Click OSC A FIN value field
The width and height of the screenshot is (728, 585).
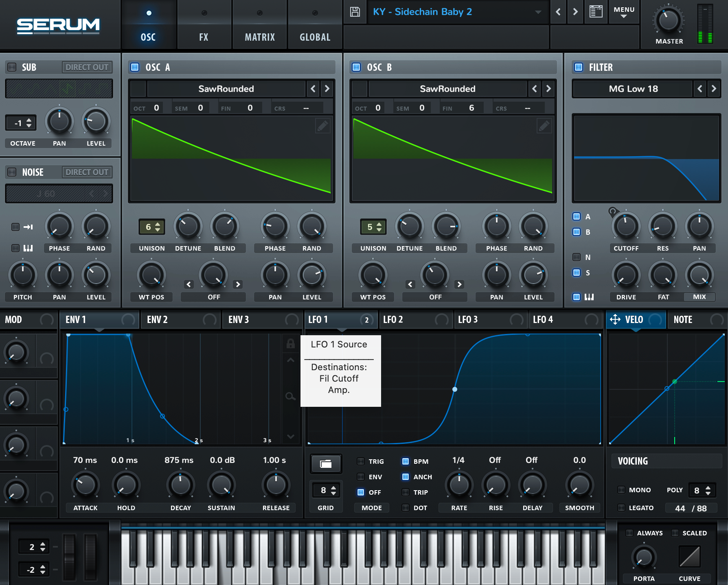(x=250, y=108)
